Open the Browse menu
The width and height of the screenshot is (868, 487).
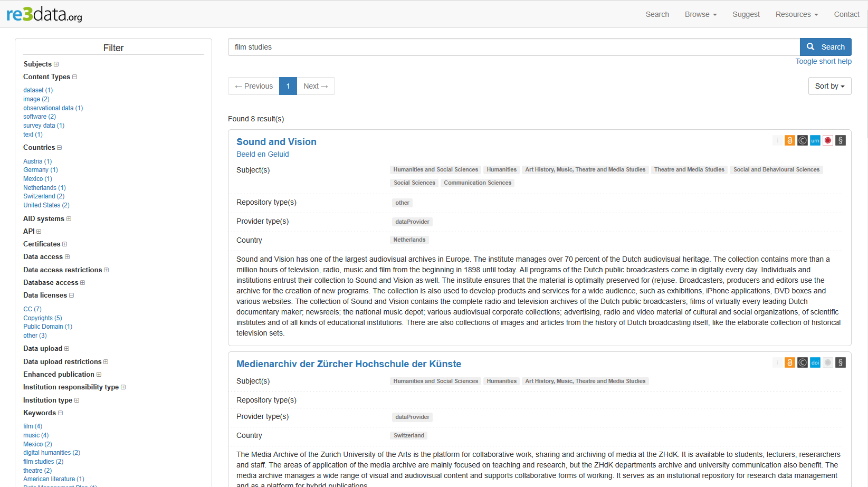pyautogui.click(x=701, y=14)
